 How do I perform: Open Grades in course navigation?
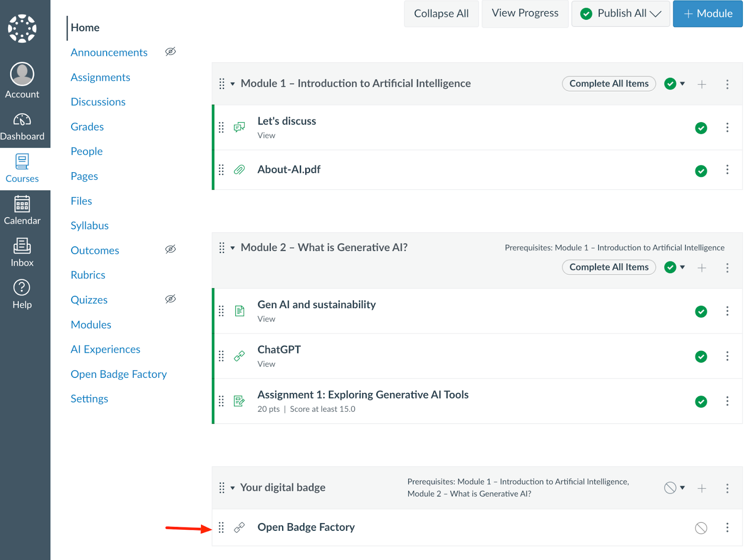pyautogui.click(x=87, y=127)
